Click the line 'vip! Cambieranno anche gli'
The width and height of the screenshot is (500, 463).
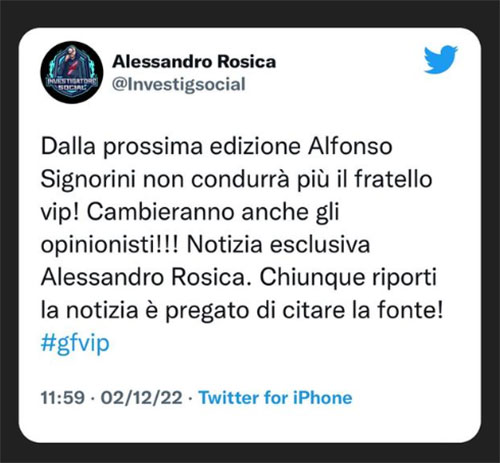(x=190, y=213)
